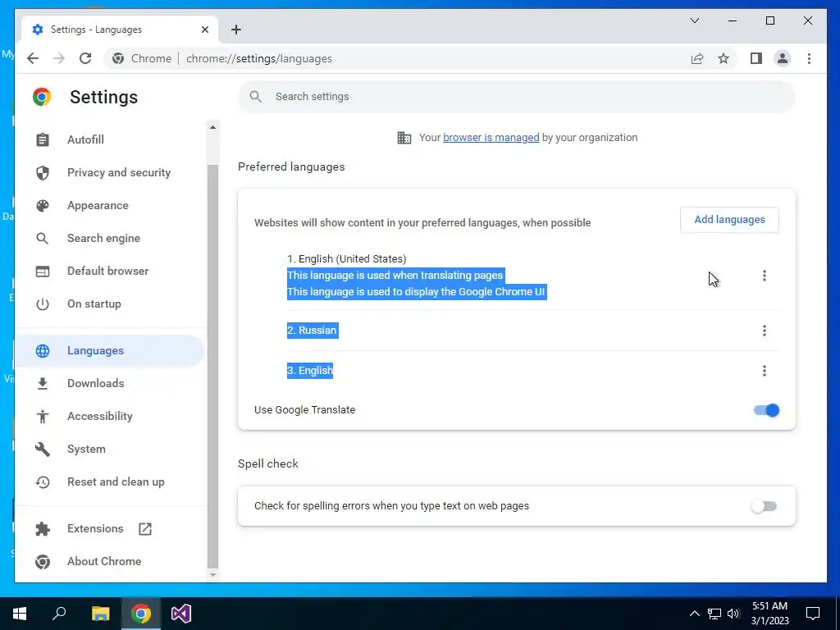The image size is (840, 630).
Task: Open more actions for English (United States)
Action: pos(765,276)
